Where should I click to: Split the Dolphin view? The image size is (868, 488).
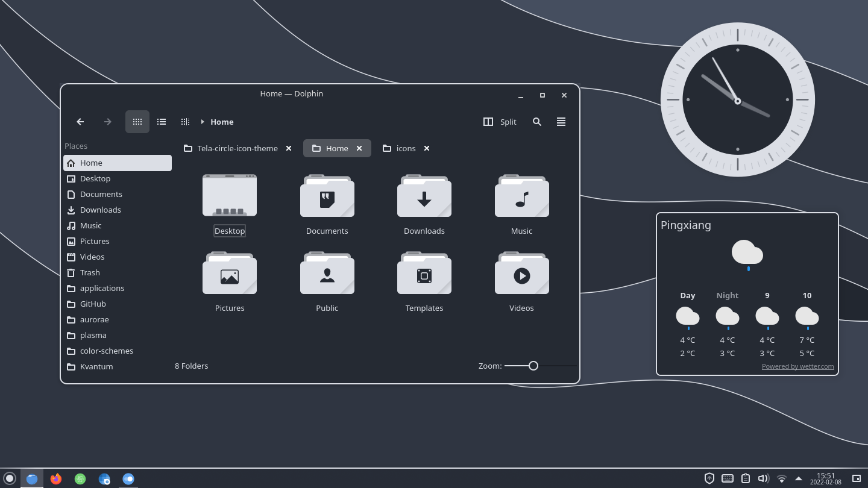click(x=500, y=122)
